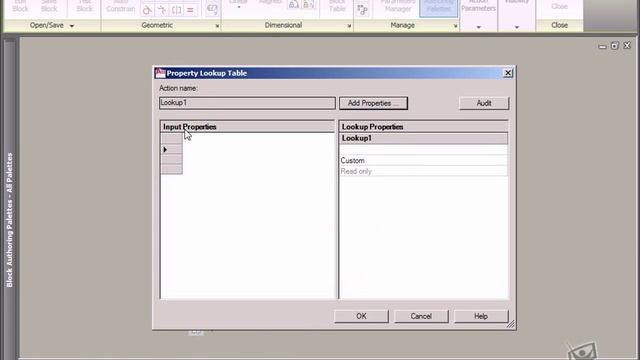Image resolution: width=640 pixels, height=360 pixels.
Task: Expand the Open/Save panel dropdown
Action: [x=72, y=26]
